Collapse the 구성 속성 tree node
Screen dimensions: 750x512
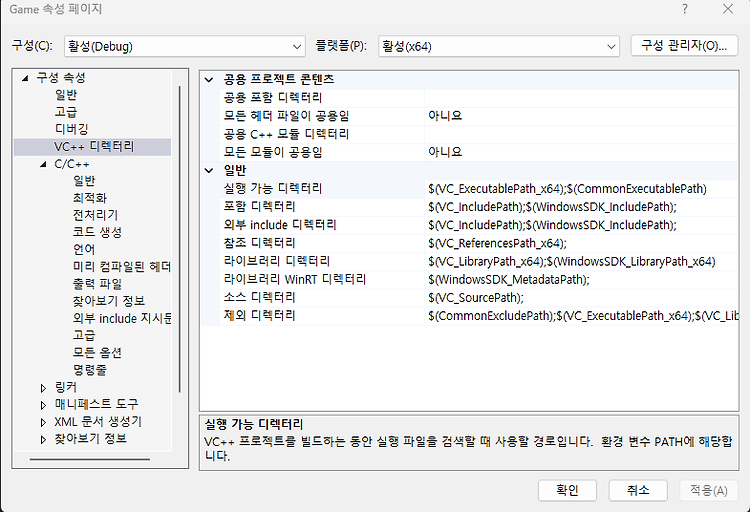pos(25,78)
